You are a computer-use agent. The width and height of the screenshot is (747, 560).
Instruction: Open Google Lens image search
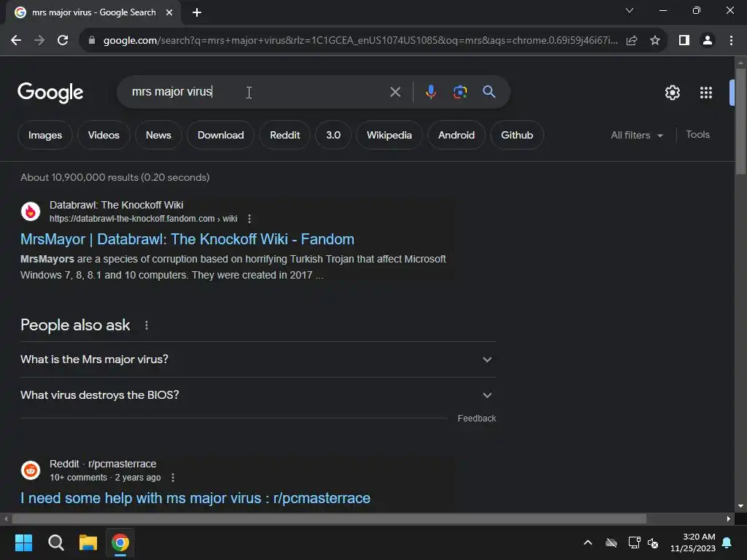click(x=460, y=92)
